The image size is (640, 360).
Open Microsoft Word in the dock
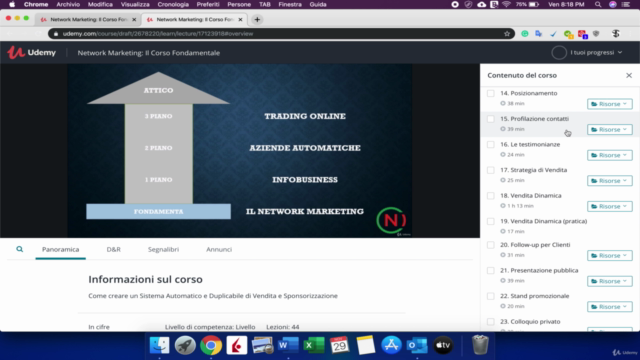tap(288, 345)
